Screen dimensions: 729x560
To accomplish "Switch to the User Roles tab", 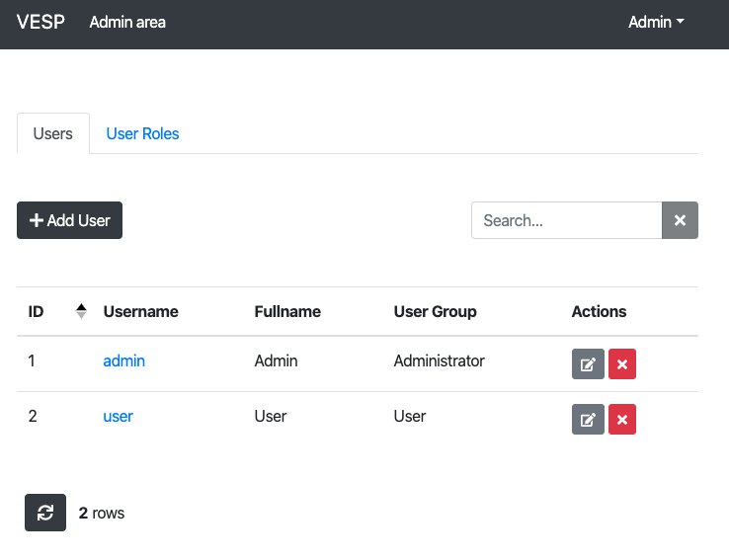I will pyautogui.click(x=142, y=134).
